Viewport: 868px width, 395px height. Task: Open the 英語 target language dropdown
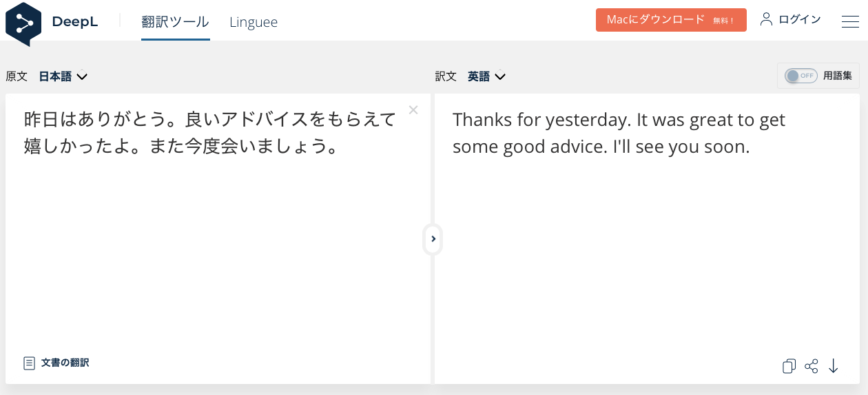[486, 76]
